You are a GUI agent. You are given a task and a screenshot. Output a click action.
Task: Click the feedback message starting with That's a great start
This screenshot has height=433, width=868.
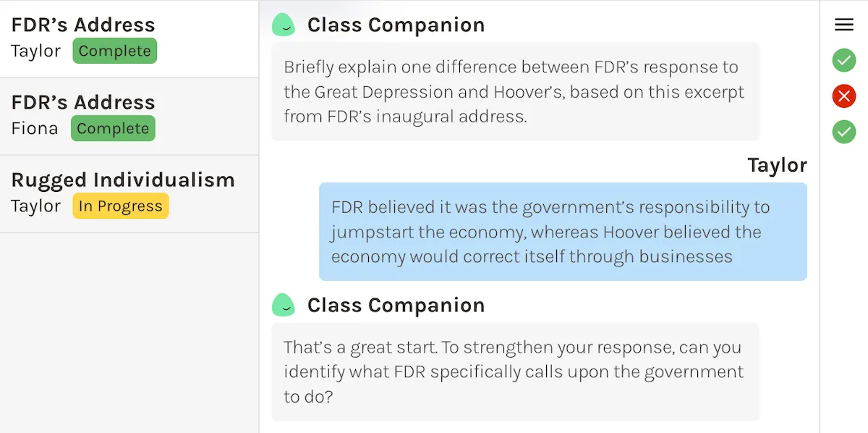[515, 371]
